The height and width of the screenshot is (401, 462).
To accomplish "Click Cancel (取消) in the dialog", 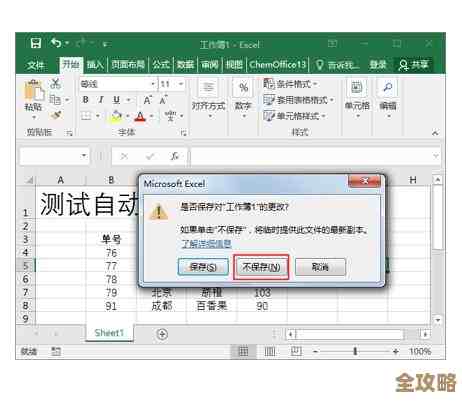I will point(320,267).
